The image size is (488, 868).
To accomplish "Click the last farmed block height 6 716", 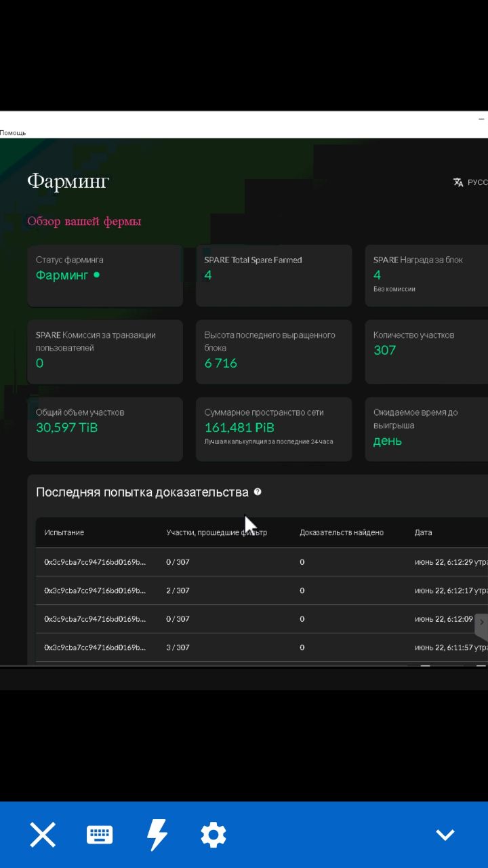I will (221, 363).
